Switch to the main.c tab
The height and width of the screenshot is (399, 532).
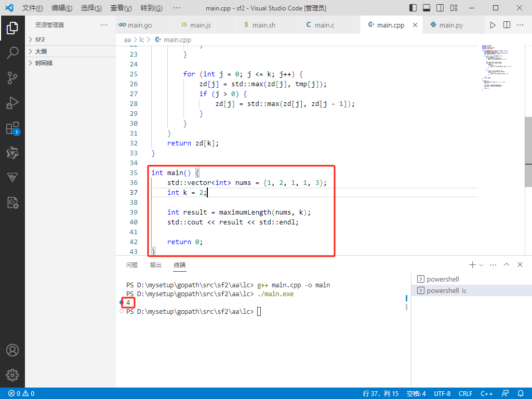point(329,25)
